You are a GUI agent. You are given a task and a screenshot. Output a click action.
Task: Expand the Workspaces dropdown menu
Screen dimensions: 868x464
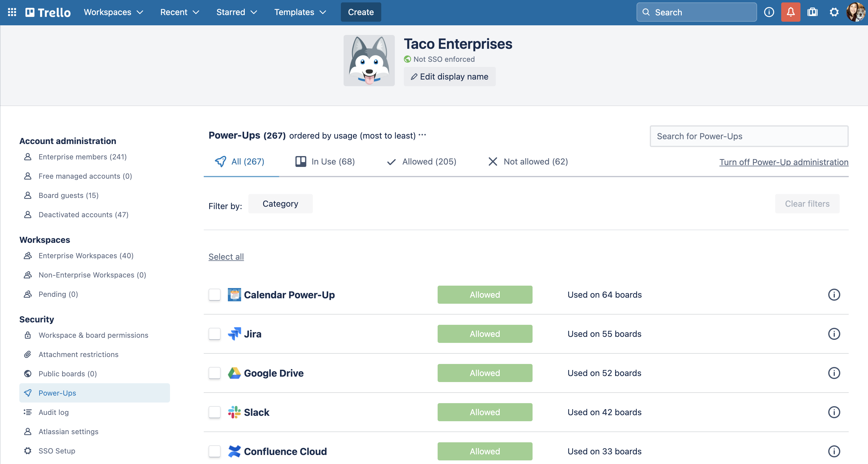point(113,12)
